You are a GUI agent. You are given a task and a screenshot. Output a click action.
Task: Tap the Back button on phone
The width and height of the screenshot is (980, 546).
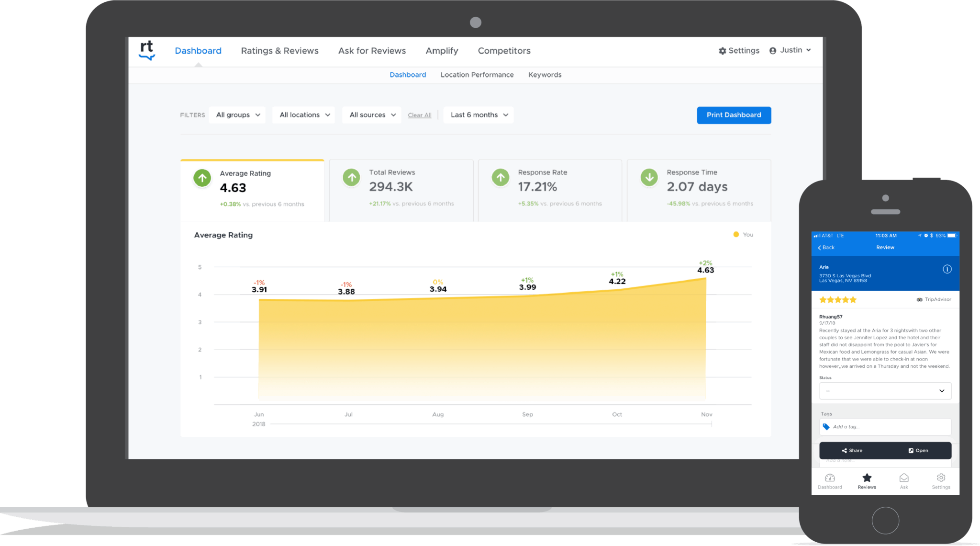(x=826, y=248)
